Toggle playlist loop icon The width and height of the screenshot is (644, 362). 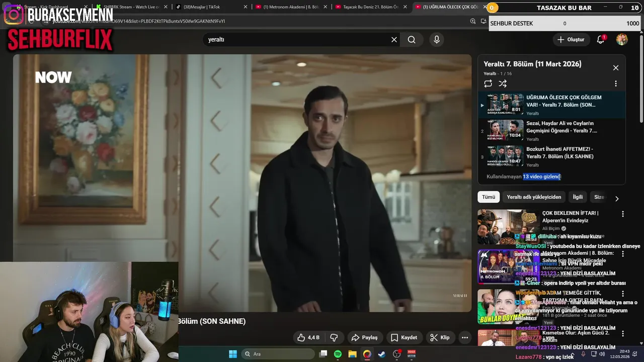click(x=488, y=83)
